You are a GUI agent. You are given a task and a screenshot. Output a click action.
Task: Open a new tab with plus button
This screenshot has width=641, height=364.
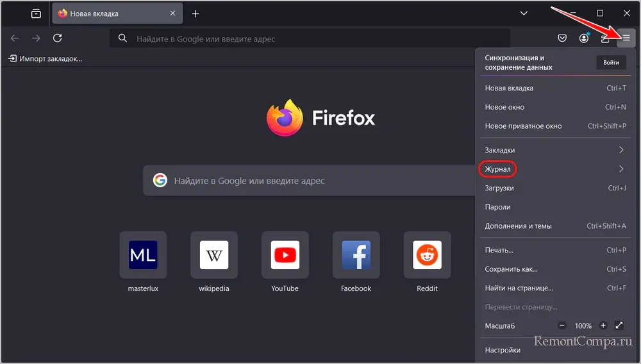[x=196, y=13]
